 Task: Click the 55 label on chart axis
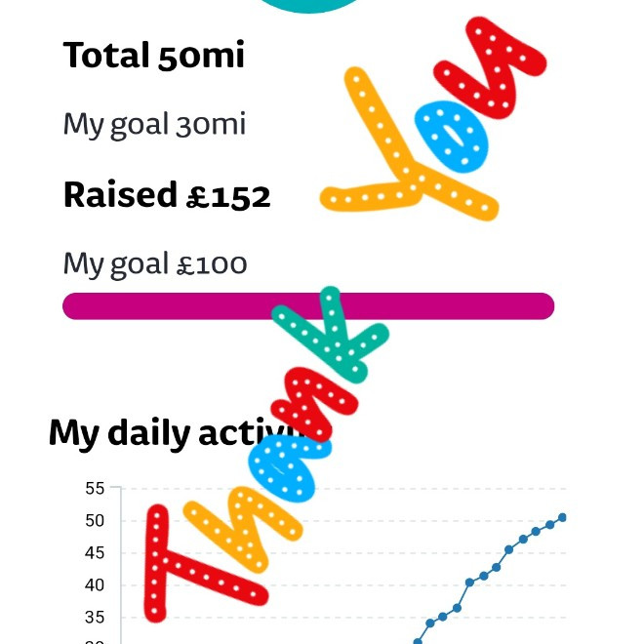coord(94,488)
